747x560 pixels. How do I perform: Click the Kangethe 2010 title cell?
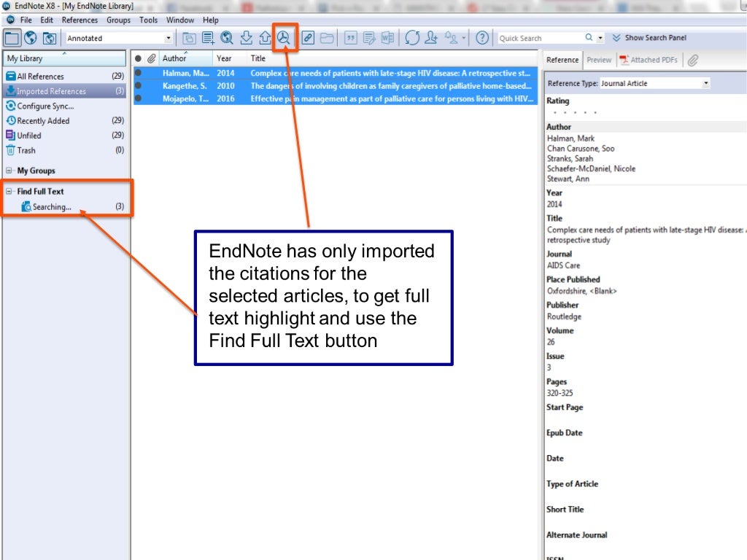pos(391,86)
